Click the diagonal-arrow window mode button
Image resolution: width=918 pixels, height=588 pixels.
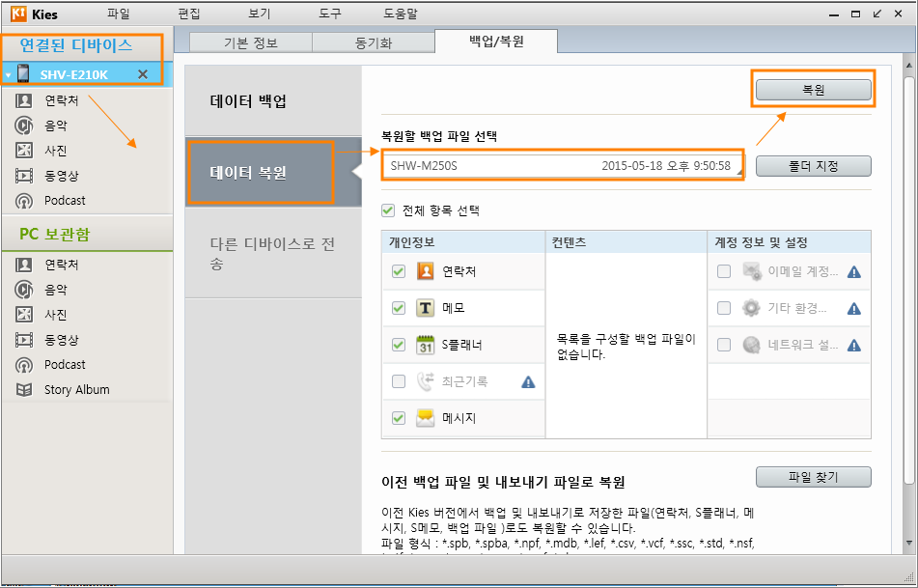(x=877, y=14)
